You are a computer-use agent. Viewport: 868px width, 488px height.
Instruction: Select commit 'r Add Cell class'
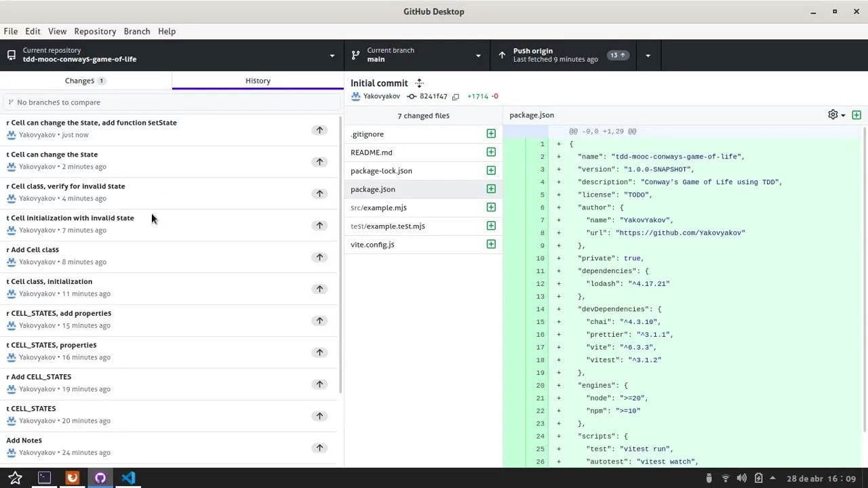click(168, 256)
